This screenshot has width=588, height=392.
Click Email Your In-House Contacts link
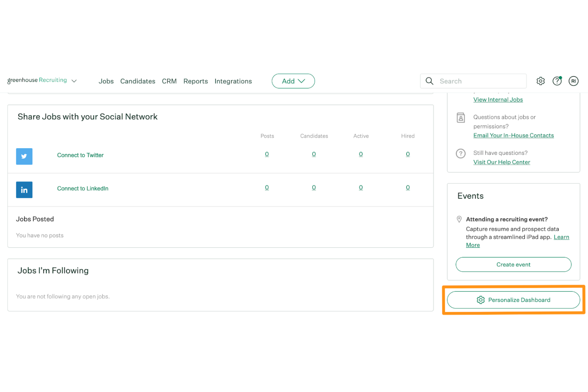[x=513, y=135]
